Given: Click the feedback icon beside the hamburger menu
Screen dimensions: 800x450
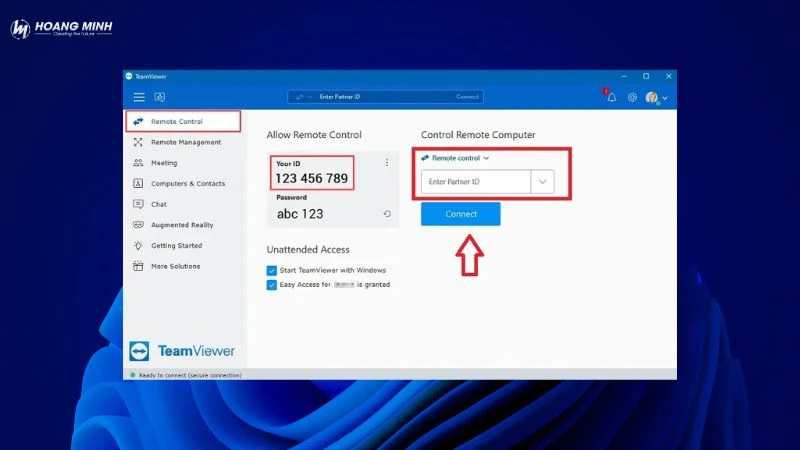Looking at the screenshot, I should (x=160, y=97).
